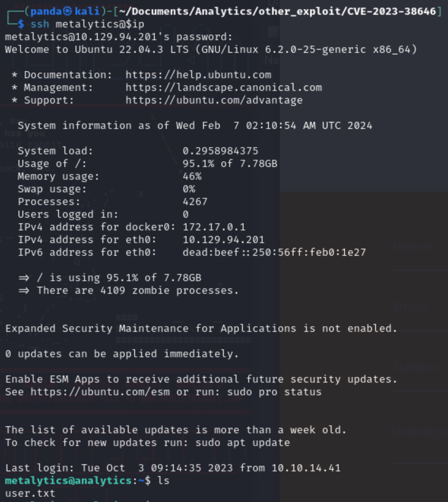Click the 'sudo apt update' command text

pyautogui.click(x=242, y=442)
